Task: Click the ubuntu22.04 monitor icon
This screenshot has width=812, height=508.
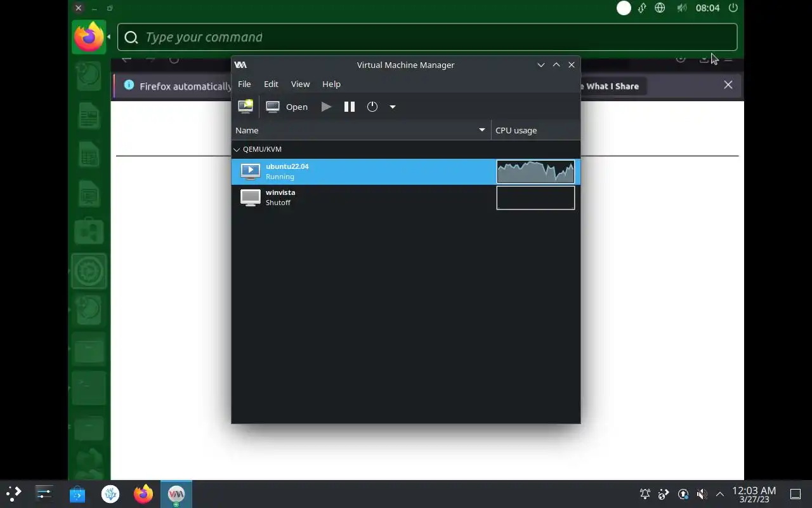Action: point(250,171)
